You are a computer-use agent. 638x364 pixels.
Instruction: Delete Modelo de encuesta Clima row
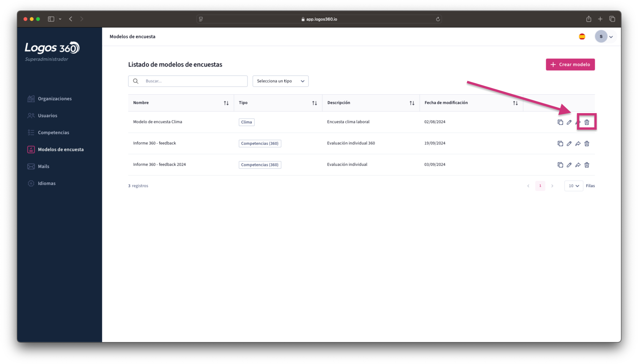coord(587,122)
